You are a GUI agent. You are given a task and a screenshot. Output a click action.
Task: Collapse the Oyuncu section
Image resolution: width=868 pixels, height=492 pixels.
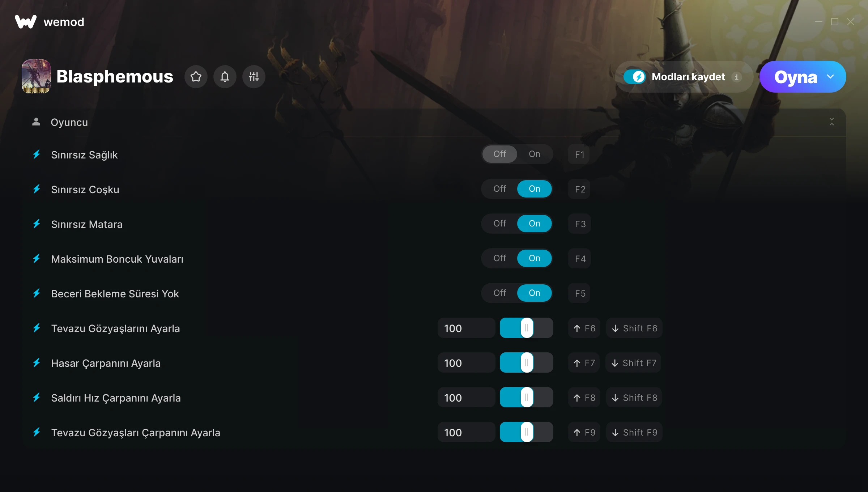[x=831, y=122]
